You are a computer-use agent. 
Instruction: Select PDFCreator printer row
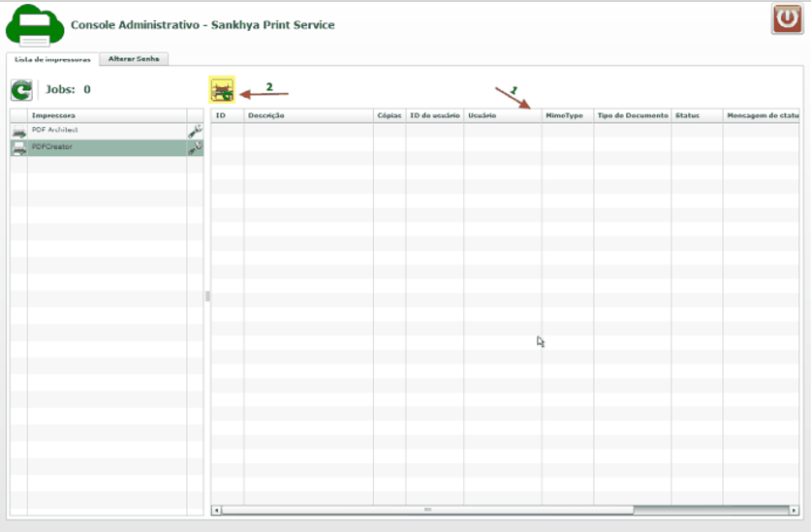click(x=107, y=148)
